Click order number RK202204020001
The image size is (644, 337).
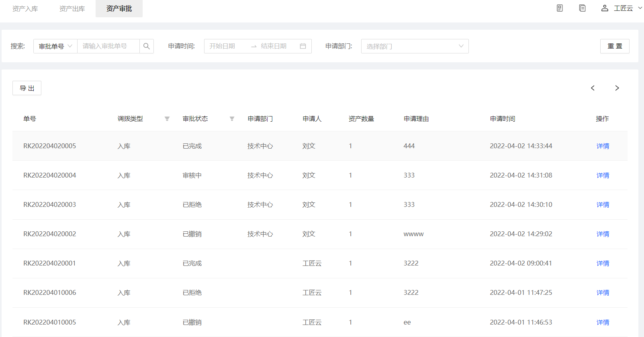49,263
